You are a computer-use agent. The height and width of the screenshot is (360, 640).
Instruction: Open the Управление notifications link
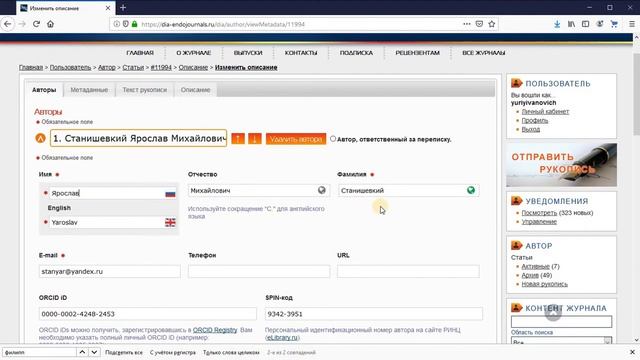(x=539, y=222)
